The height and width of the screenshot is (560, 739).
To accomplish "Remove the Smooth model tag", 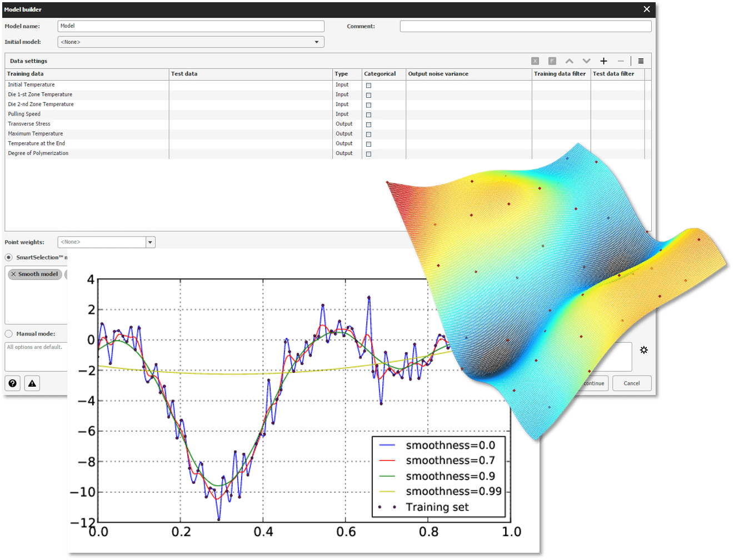I will 13,274.
